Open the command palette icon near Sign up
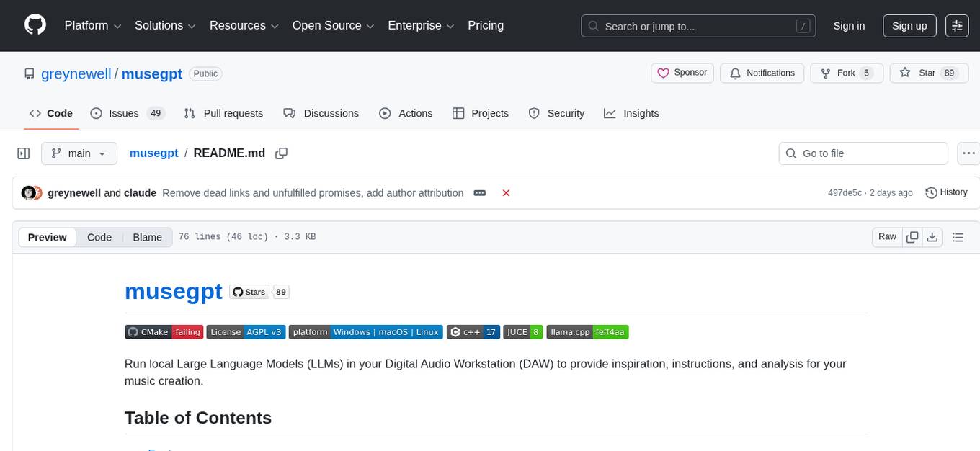This screenshot has width=980, height=451. pyautogui.click(x=956, y=26)
